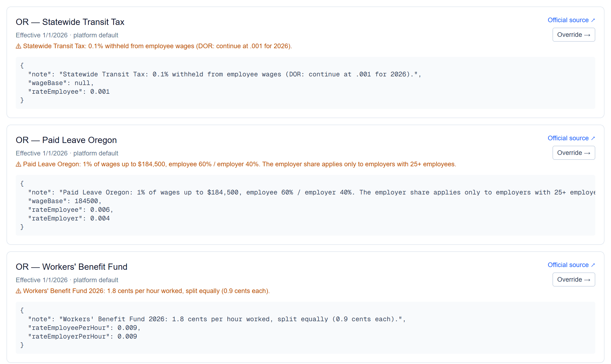Click the orange Paid Leave Oregon warning note
This screenshot has width=611, height=364.
click(236, 164)
